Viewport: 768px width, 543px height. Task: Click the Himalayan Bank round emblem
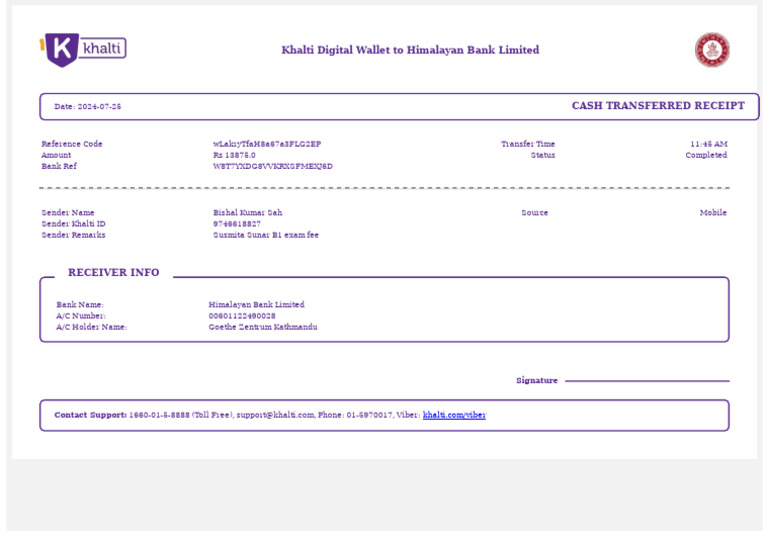(x=712, y=49)
